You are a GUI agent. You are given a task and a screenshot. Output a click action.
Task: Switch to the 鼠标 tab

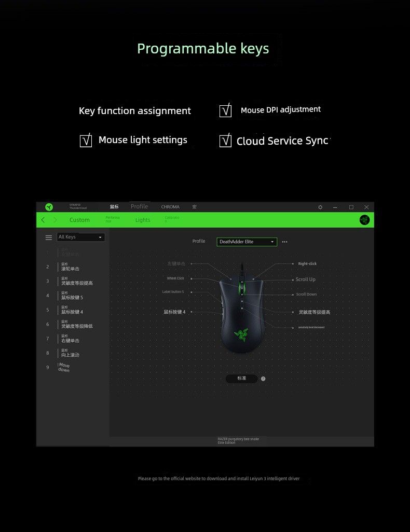(x=114, y=206)
